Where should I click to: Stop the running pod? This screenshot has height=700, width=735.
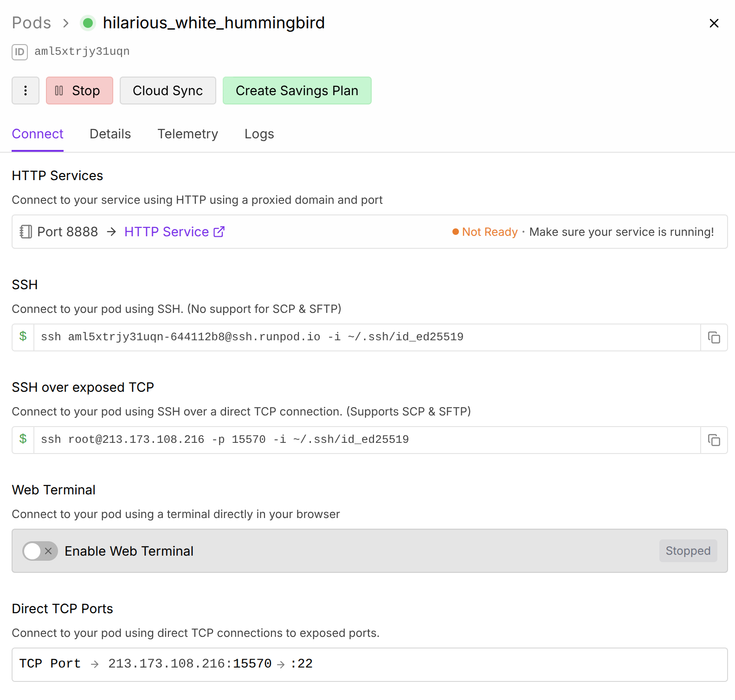[x=79, y=91]
